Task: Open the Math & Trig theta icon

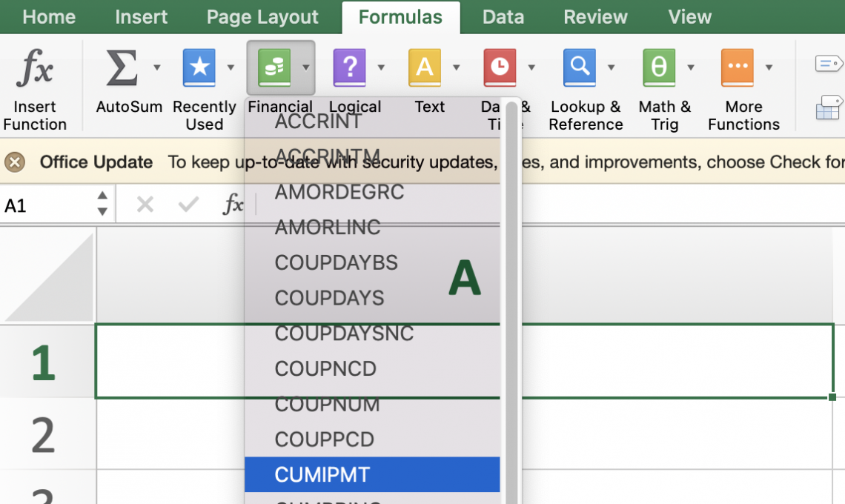Action: pos(658,68)
